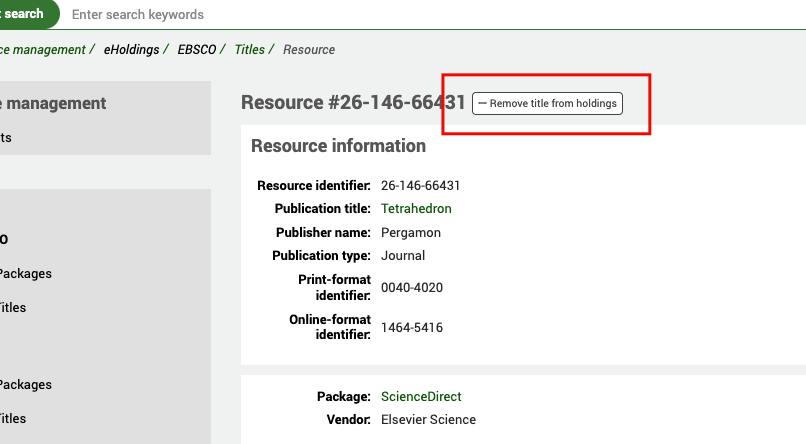Click the Resource information section heading
This screenshot has width=806, height=444.
pos(338,146)
